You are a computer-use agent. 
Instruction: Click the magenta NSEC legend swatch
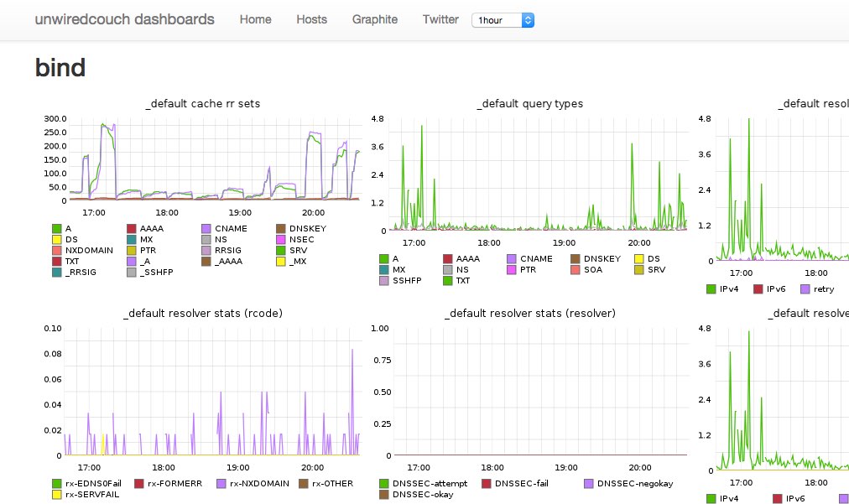[280, 239]
